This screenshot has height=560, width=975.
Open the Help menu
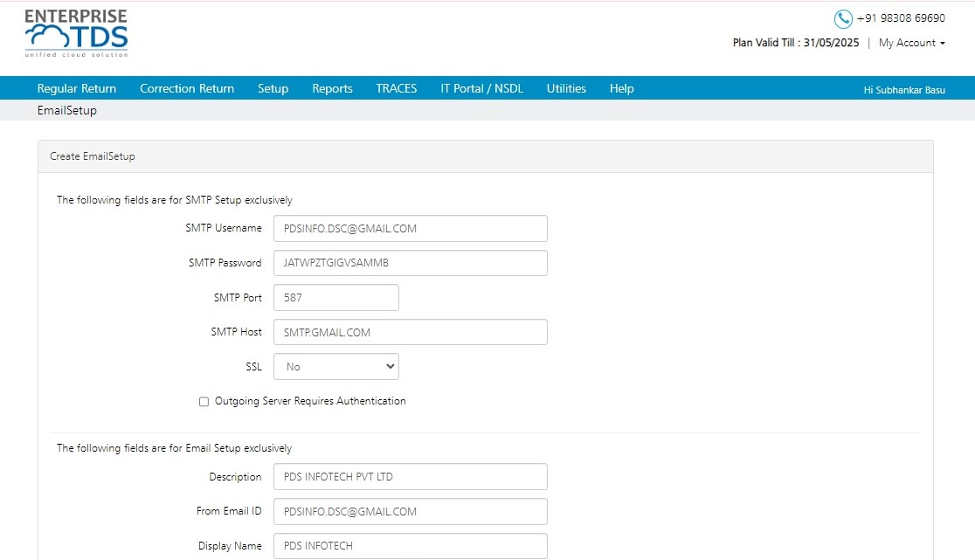click(621, 88)
